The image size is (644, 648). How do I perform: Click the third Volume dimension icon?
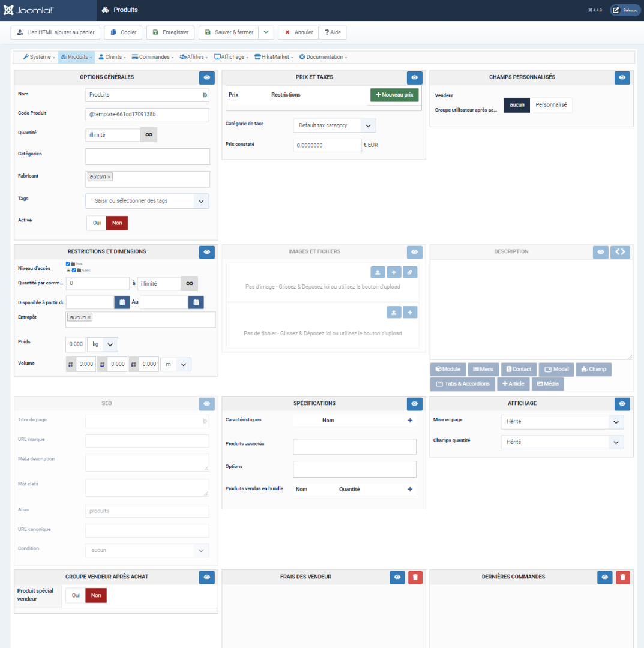[133, 365]
